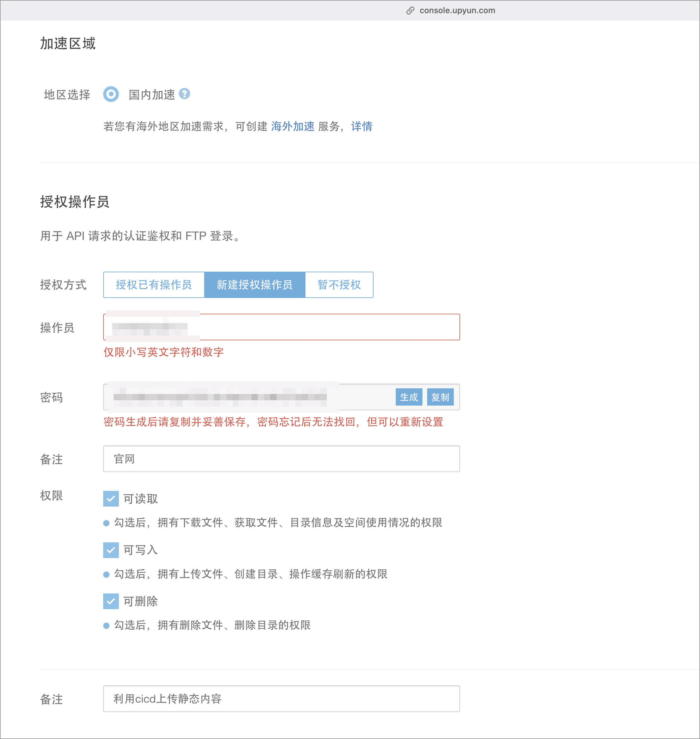Viewport: 700px width, 739px height.
Task: Uncheck the 可删除 permission checkbox
Action: pos(110,601)
